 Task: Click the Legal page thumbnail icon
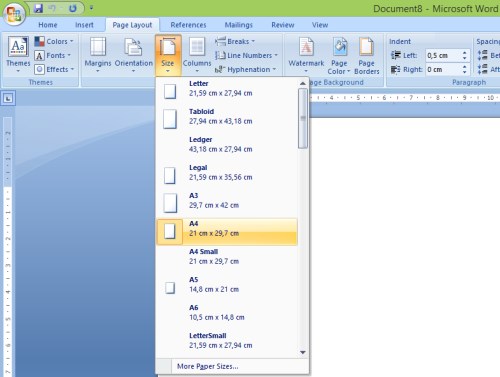tap(170, 175)
